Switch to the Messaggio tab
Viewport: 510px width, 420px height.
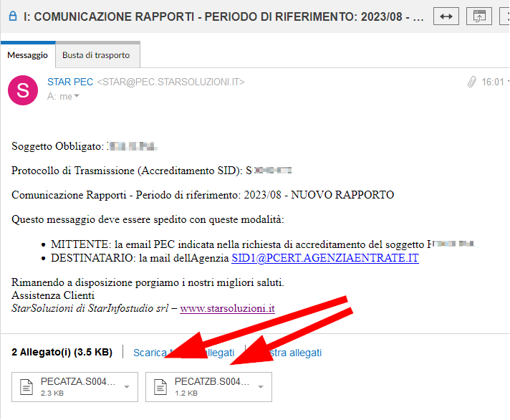pyautogui.click(x=28, y=55)
